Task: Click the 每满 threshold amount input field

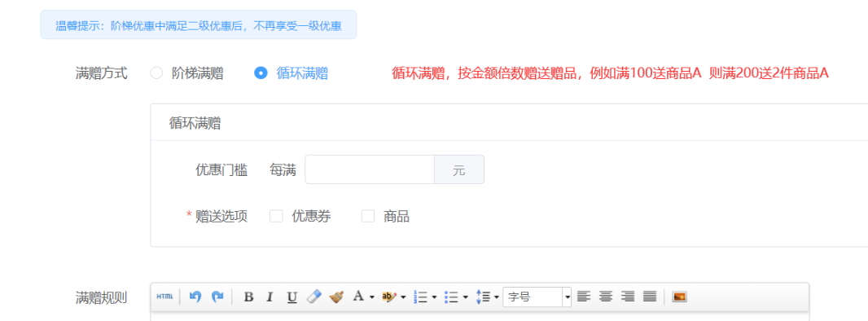Action: 370,169
